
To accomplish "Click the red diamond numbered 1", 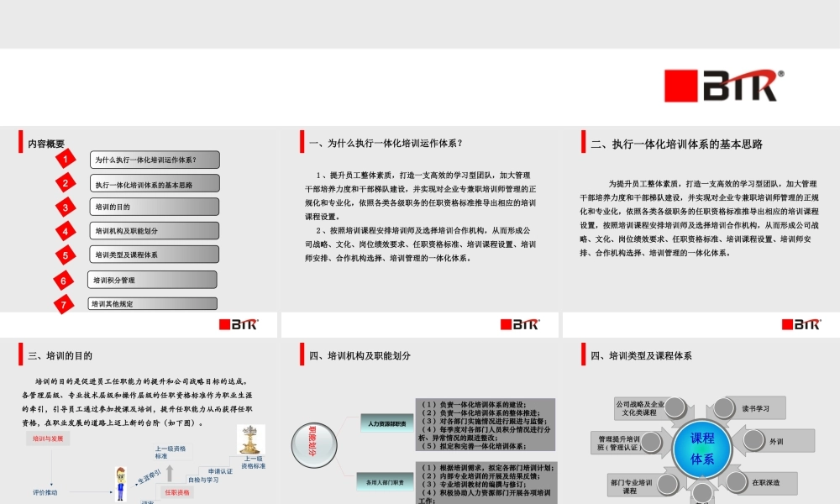I will [x=66, y=159].
